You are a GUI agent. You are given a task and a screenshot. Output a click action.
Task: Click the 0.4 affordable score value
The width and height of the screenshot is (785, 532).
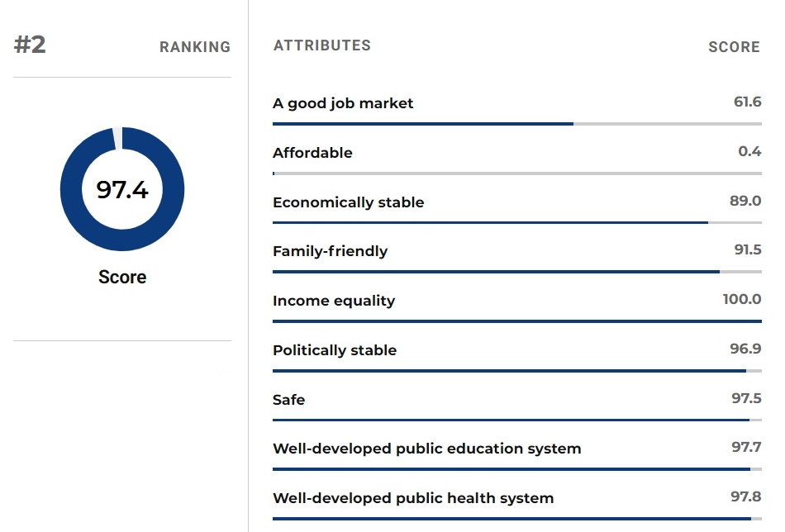click(749, 151)
